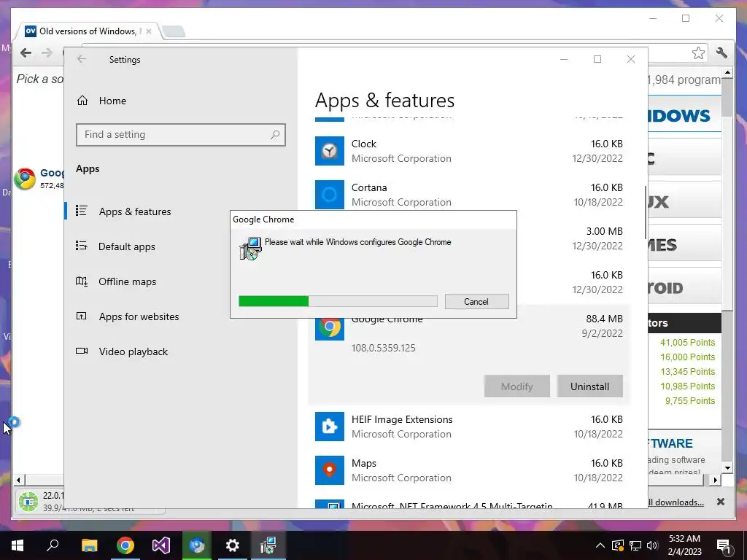747x560 pixels.
Task: Click the Home house icon
Action: 82,101
